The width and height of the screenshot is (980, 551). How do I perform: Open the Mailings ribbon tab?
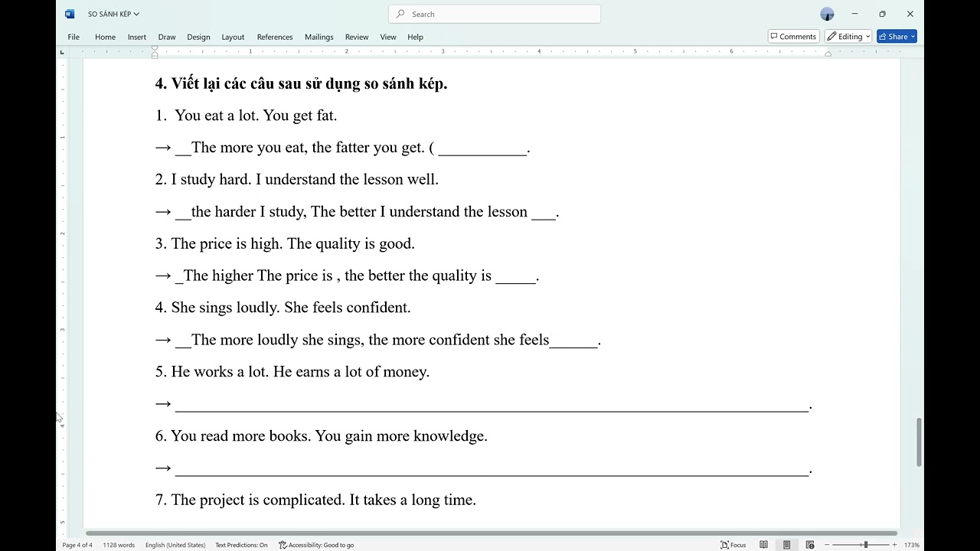coord(319,37)
